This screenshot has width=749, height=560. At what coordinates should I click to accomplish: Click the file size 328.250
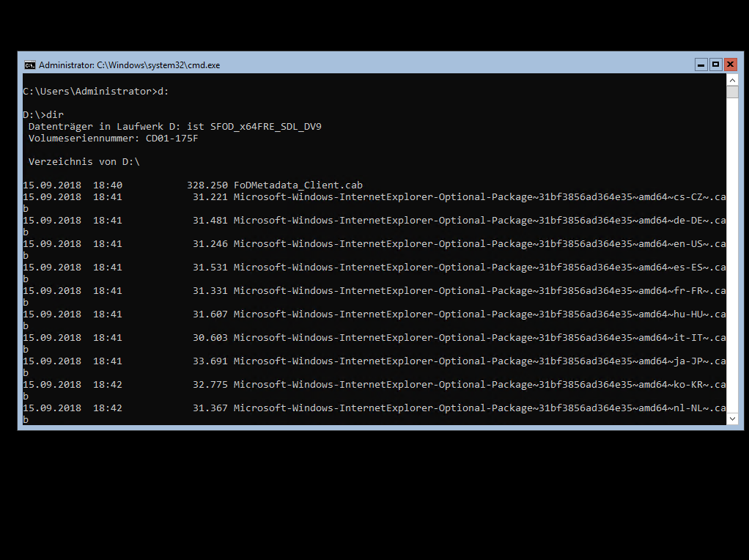[207, 185]
